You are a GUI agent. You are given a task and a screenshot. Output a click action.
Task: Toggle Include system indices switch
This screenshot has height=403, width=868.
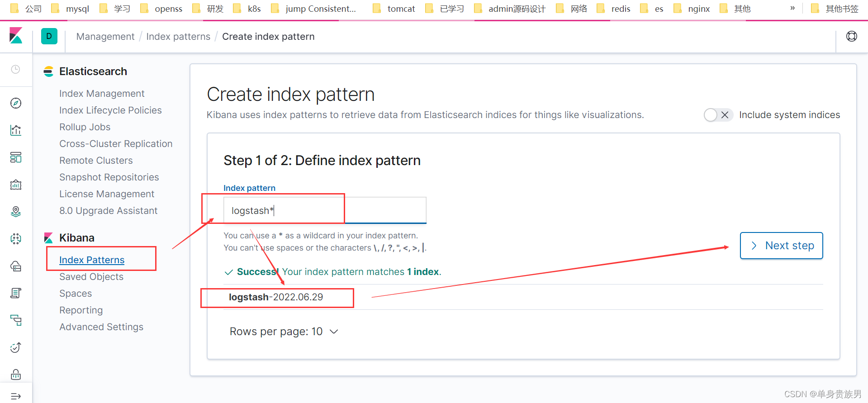point(718,115)
